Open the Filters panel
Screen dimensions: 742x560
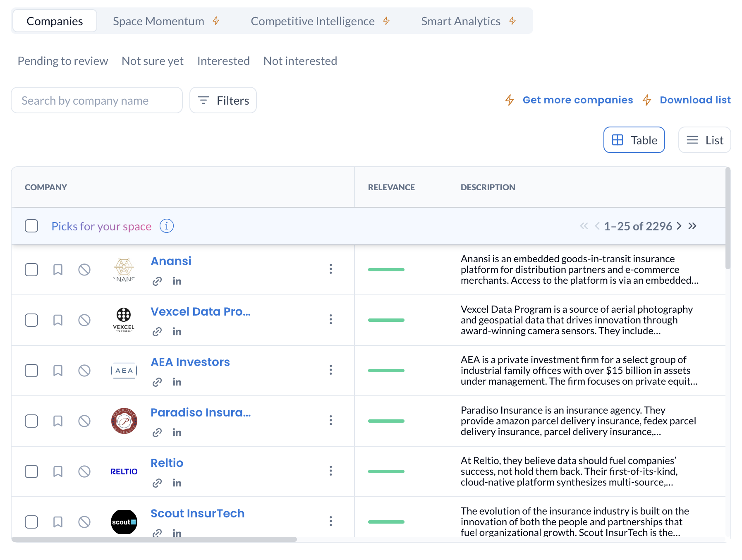[x=223, y=101]
